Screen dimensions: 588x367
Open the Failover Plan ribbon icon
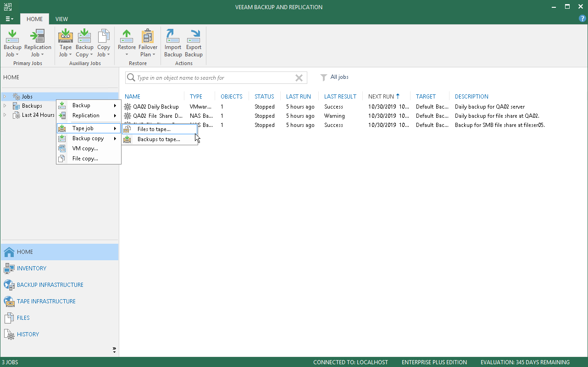pyautogui.click(x=148, y=43)
